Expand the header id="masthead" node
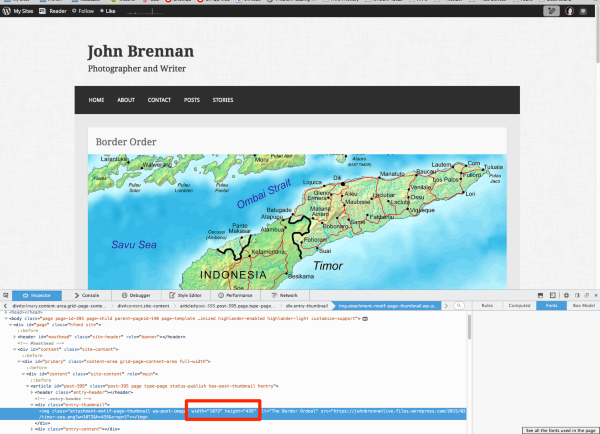600x434 pixels. tap(15, 337)
